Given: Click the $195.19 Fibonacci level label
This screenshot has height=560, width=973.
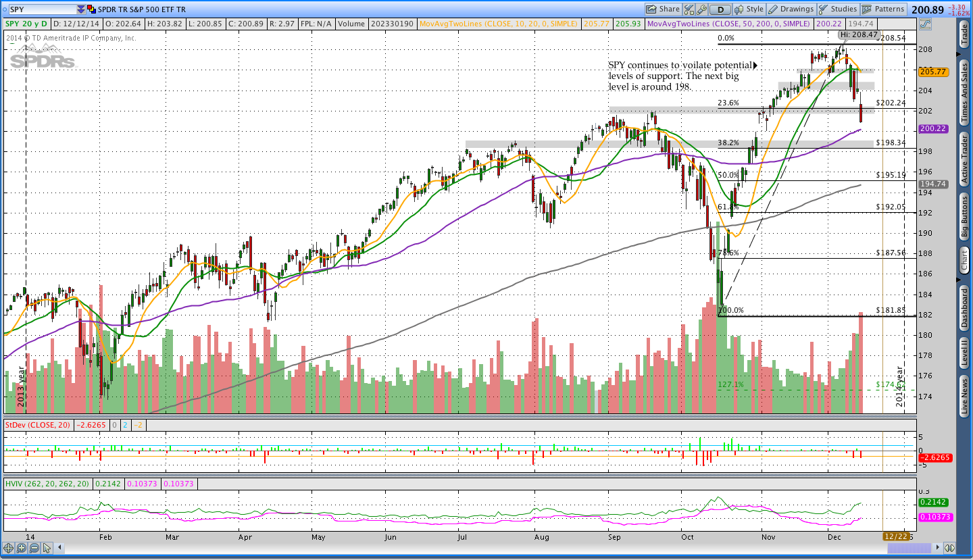Looking at the screenshot, I should 890,175.
